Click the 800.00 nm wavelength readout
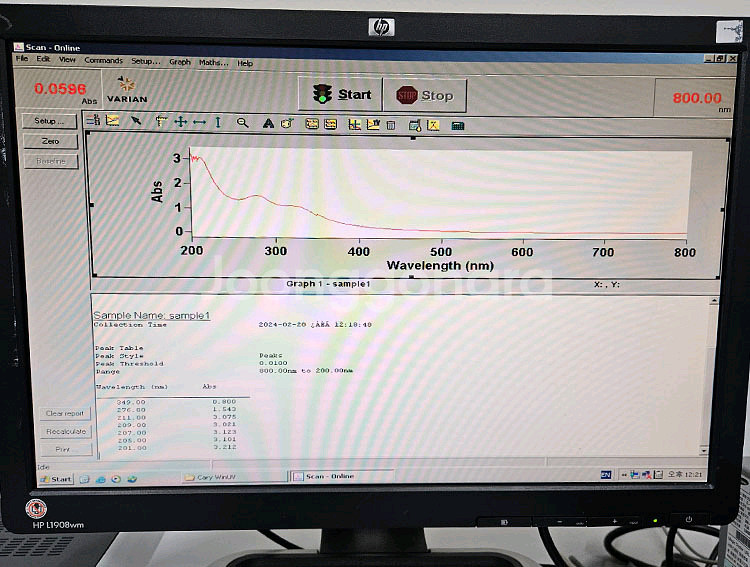This screenshot has height=567, width=750. tap(697, 98)
